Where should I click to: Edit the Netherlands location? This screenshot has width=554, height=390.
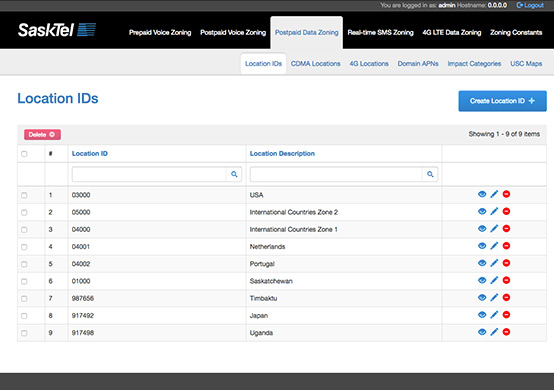click(x=494, y=246)
